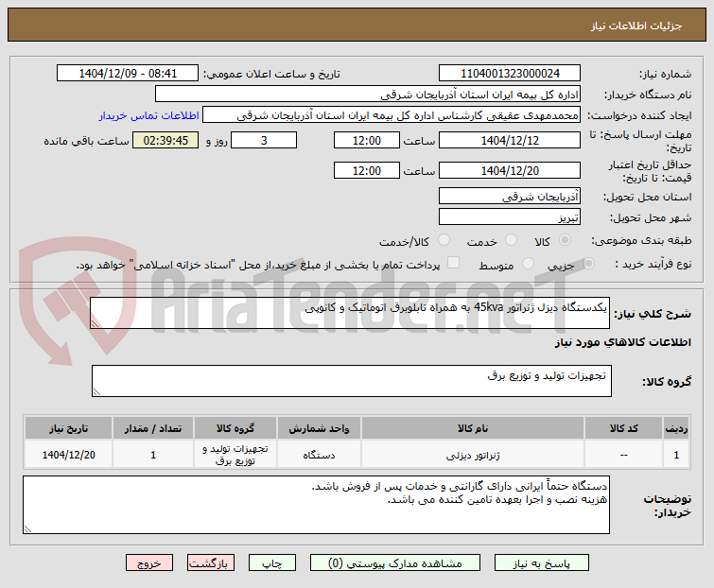Image resolution: width=714 pixels, height=588 pixels.
Task: Click the buyer organization name field
Action: pos(368,95)
